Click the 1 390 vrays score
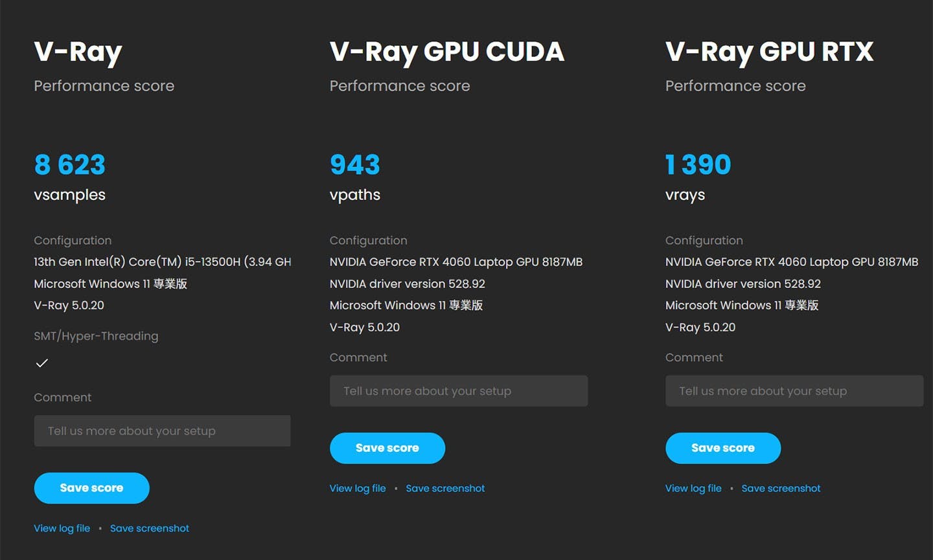The image size is (933, 560). 698,164
